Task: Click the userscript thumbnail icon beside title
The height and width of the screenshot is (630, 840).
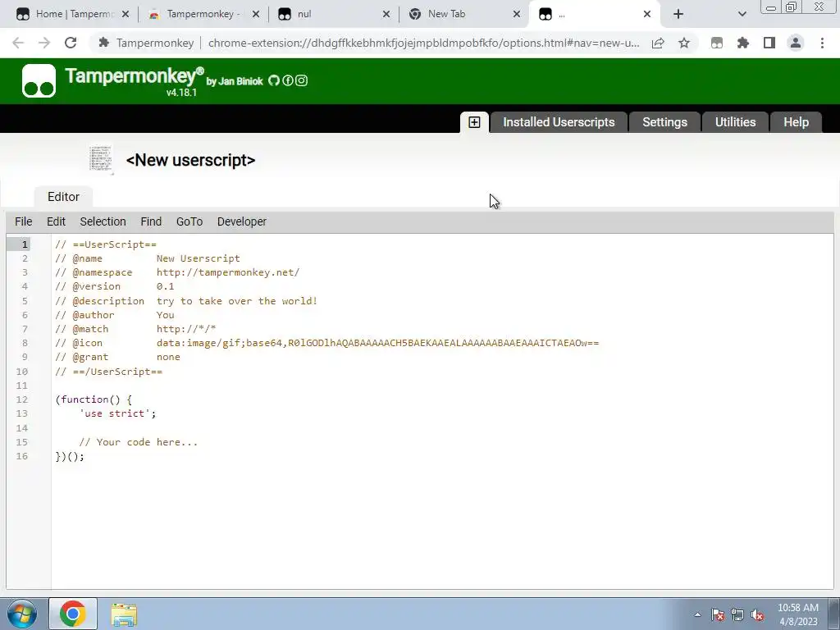Action: point(101,159)
